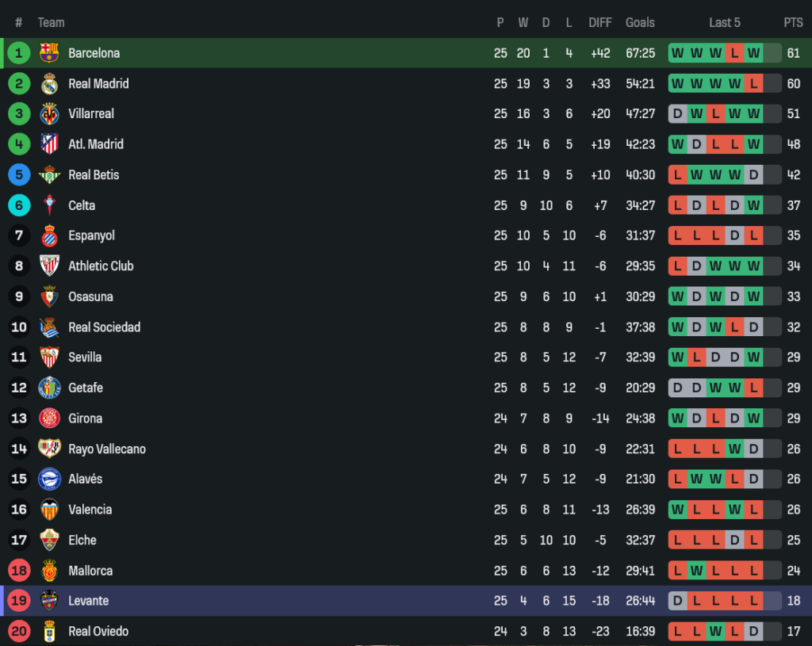The image size is (812, 646).
Task: Click the Athletic Club crest icon
Action: click(49, 266)
